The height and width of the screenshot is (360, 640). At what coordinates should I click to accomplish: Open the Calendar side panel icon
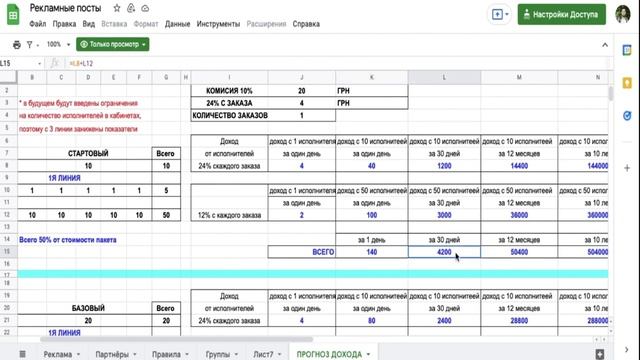(627, 50)
